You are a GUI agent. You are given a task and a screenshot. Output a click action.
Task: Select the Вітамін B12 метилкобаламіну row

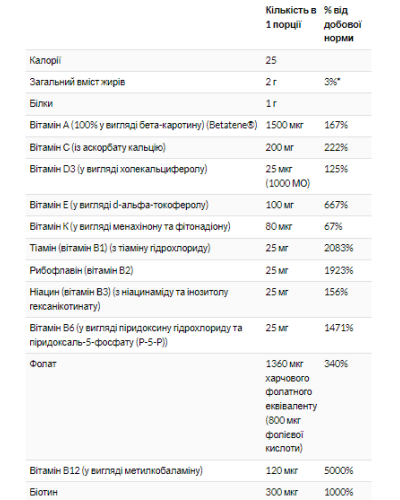(199, 471)
